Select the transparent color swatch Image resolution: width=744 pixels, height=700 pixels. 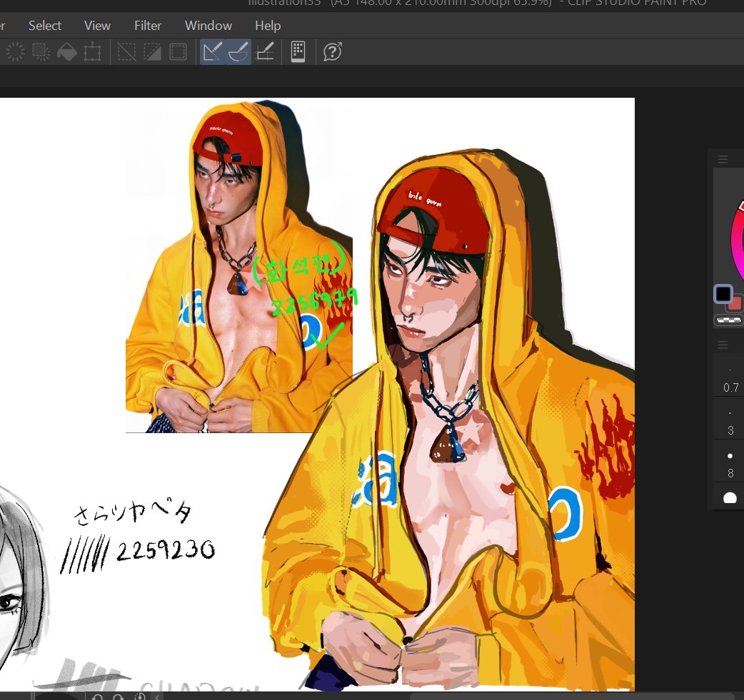(728, 320)
